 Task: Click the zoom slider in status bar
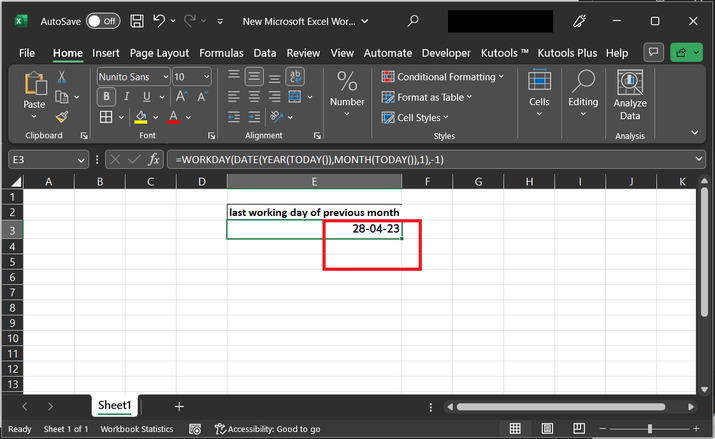pyautogui.click(x=650, y=429)
